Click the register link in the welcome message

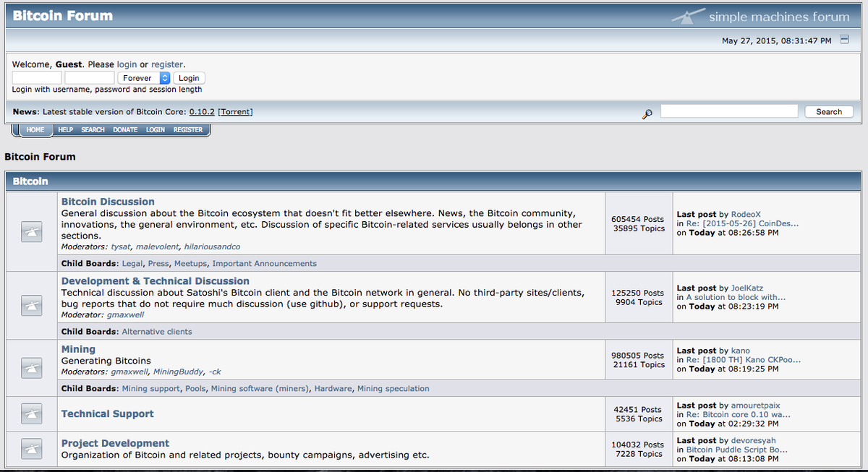[x=167, y=64]
